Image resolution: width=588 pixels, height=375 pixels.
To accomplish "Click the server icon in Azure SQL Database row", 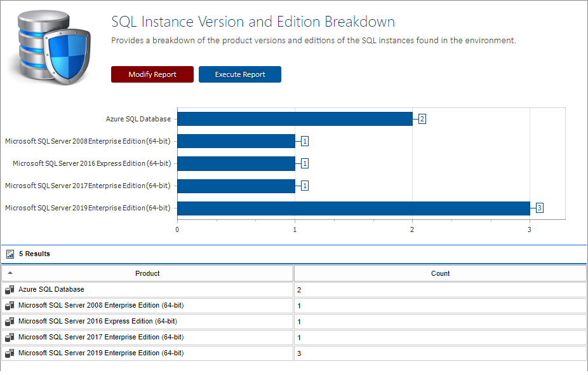I will 10,289.
